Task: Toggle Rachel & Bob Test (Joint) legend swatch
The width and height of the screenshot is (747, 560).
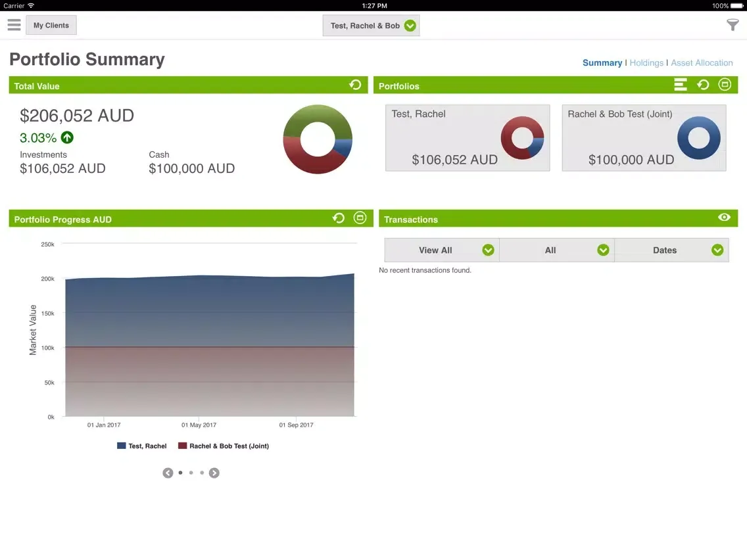Action: click(182, 446)
